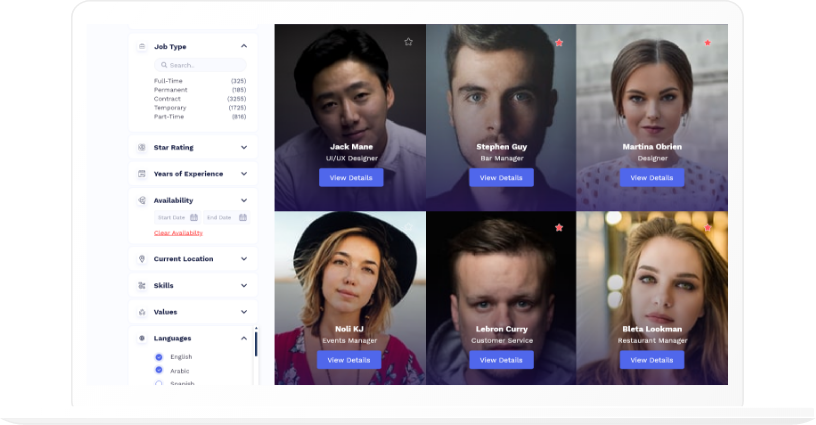Click the Current Location pin icon
816x425 pixels.
142,259
